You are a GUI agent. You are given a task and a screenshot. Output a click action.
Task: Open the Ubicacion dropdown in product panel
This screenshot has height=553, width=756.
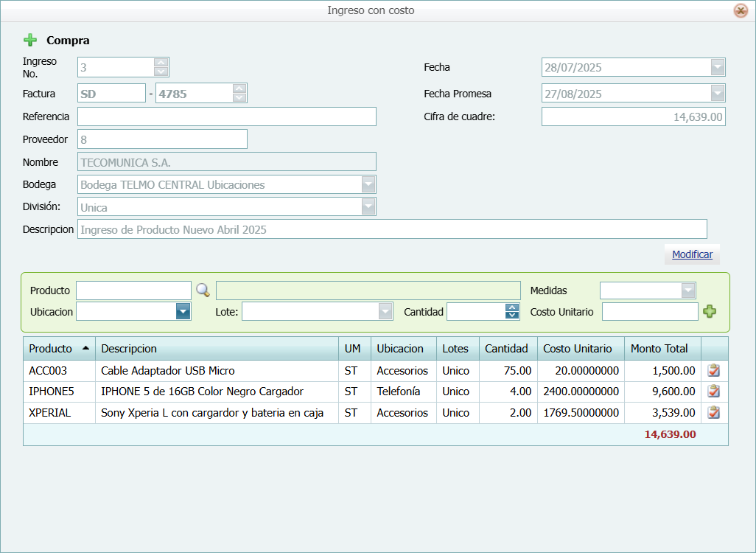(183, 312)
